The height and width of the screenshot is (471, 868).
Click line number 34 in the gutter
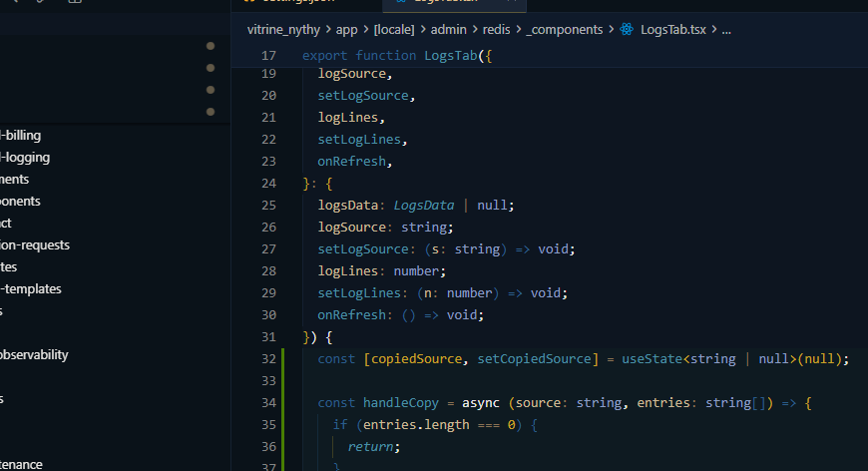(x=268, y=403)
